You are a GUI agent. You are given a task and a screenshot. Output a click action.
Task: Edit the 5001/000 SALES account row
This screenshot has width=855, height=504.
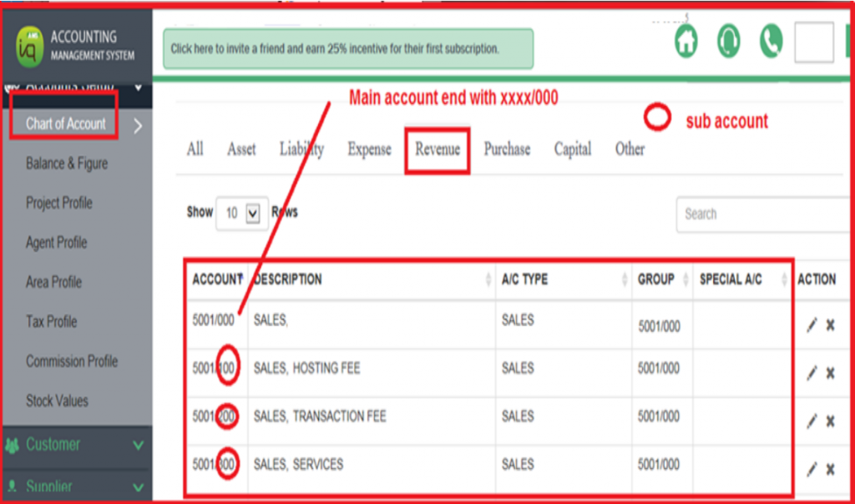click(x=811, y=325)
